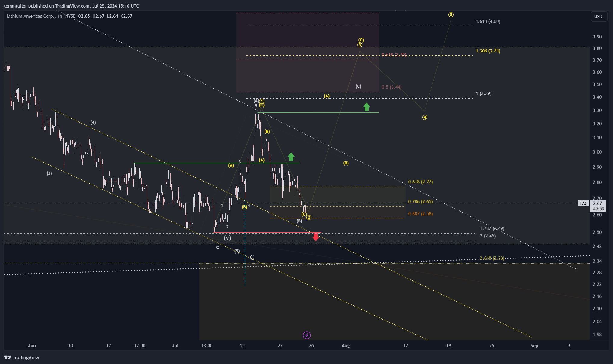
Task: Click the green up arrow above the 2.93 line
Action: (291, 157)
